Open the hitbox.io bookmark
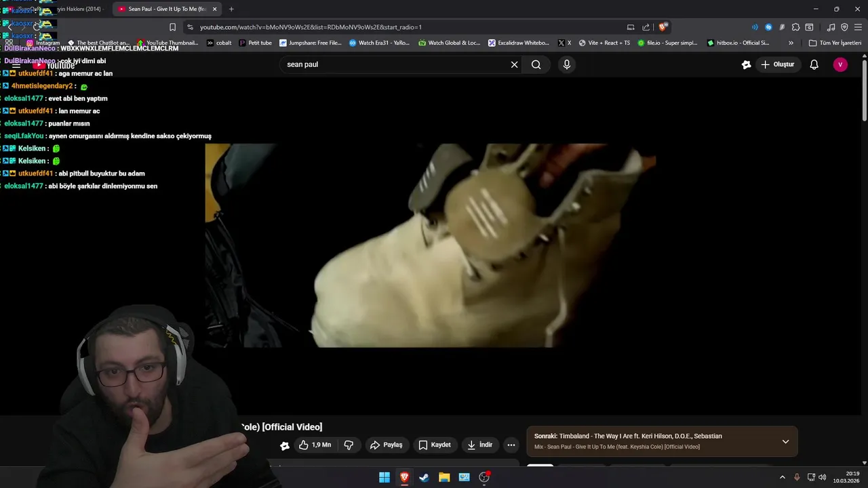The width and height of the screenshot is (868, 488). point(738,43)
